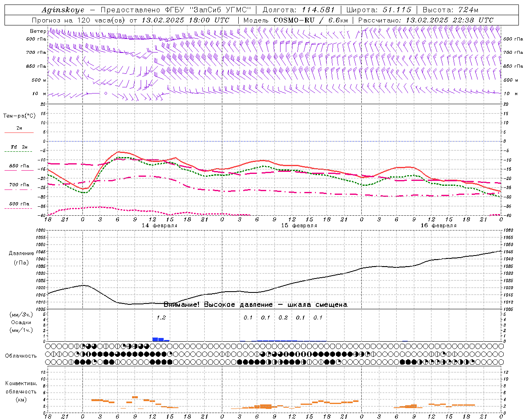Click the 1.2 precipitation total value
Viewport: 525px width, 420px height.
coord(161,318)
